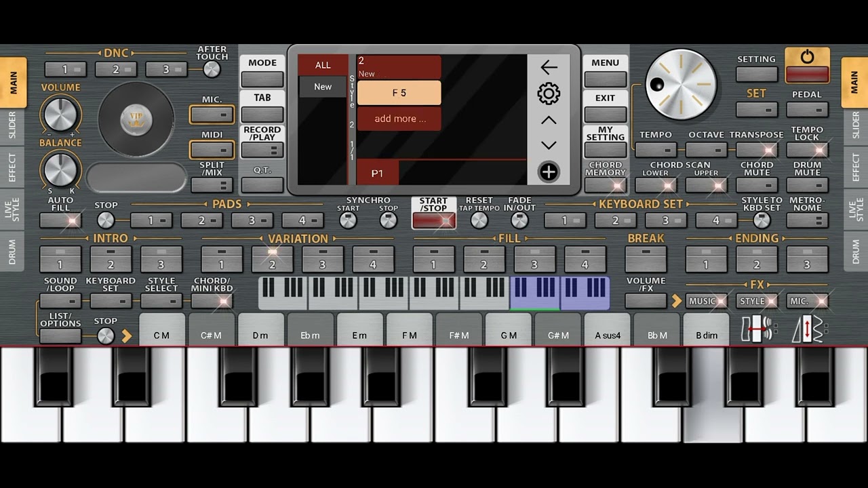Switch to the left LIVE STYLE tab

click(13, 209)
